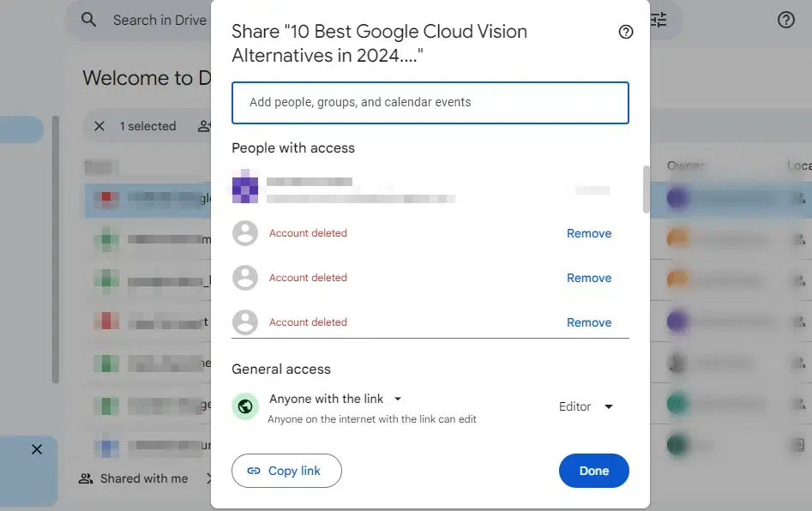The width and height of the screenshot is (812, 511).
Task: Click the '1 selected' label
Action: [148, 126]
